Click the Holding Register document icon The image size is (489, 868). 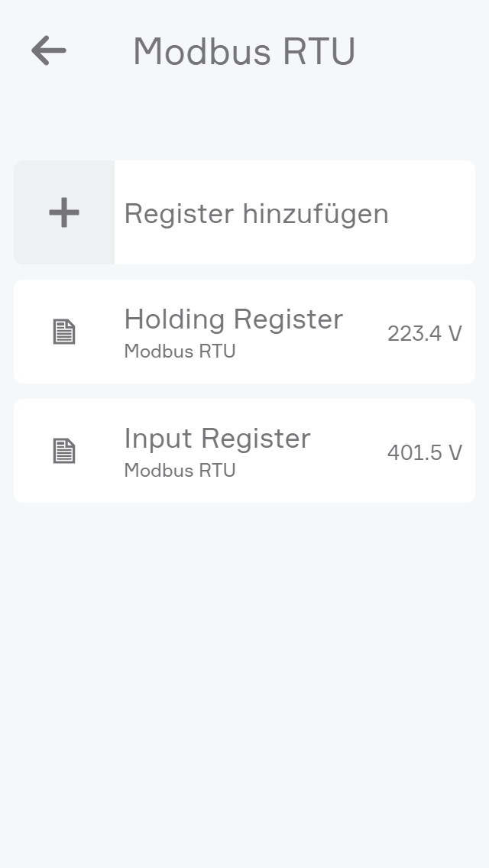[x=64, y=332]
